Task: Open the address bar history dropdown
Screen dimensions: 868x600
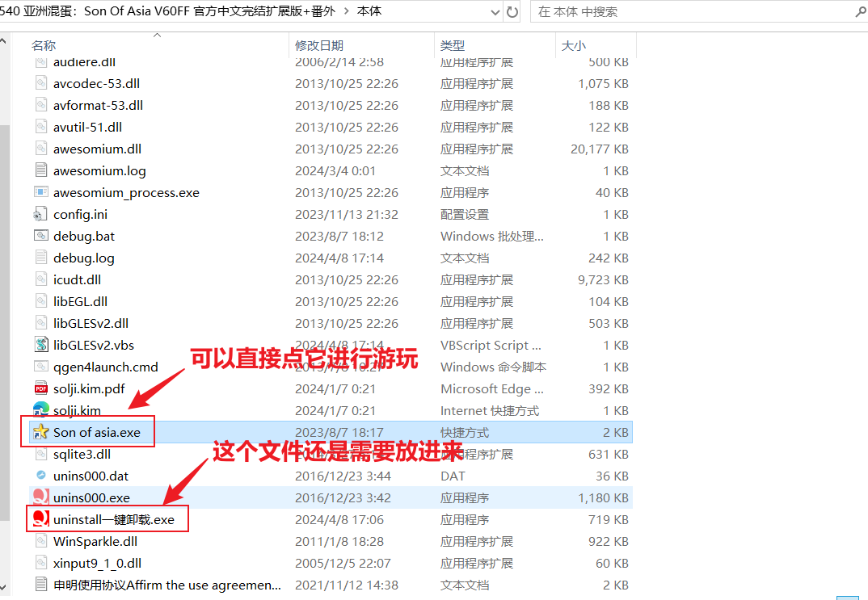Action: (495, 12)
